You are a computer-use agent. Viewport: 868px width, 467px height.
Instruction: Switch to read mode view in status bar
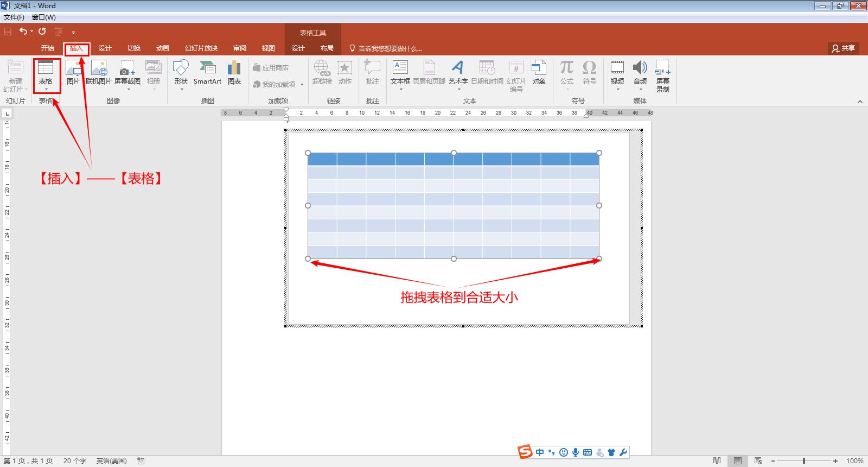(x=717, y=461)
